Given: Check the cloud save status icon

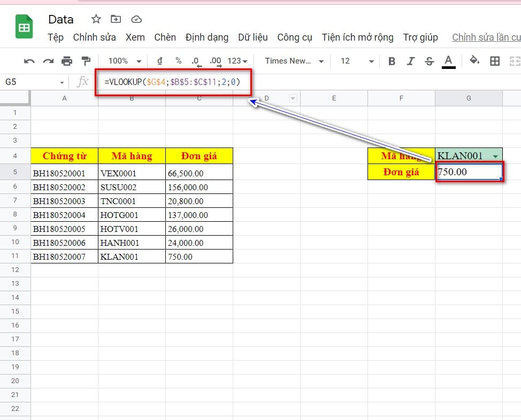Looking at the screenshot, I should [136, 20].
